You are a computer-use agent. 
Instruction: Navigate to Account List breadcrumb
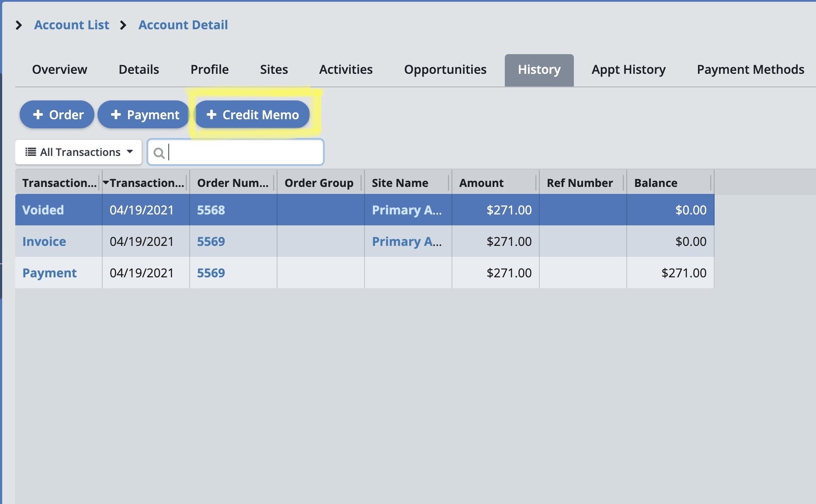coord(72,25)
